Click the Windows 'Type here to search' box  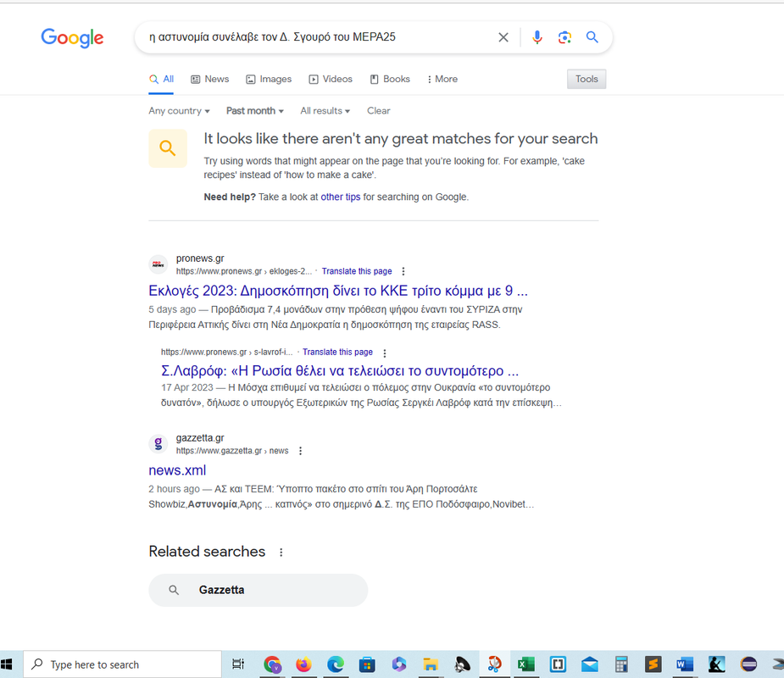tap(123, 664)
